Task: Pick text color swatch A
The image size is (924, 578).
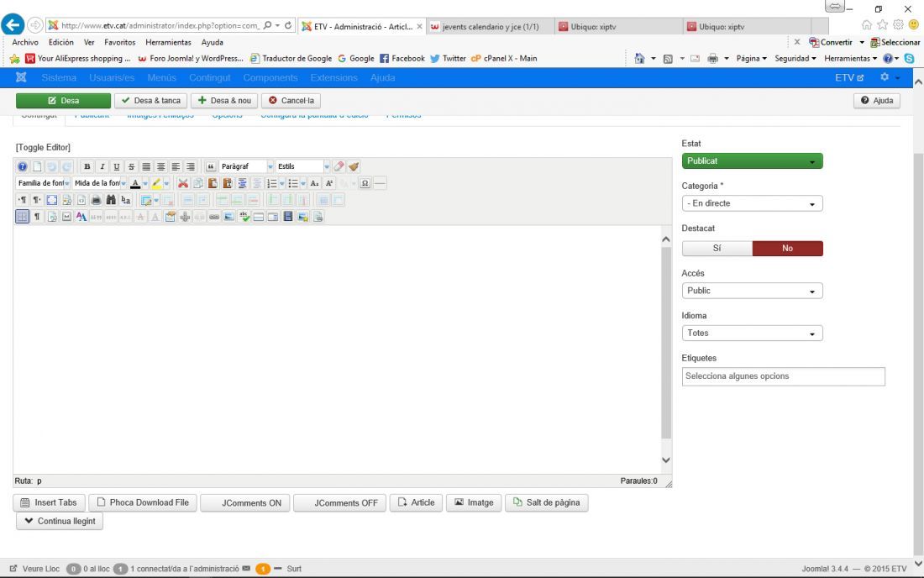Action: (135, 183)
